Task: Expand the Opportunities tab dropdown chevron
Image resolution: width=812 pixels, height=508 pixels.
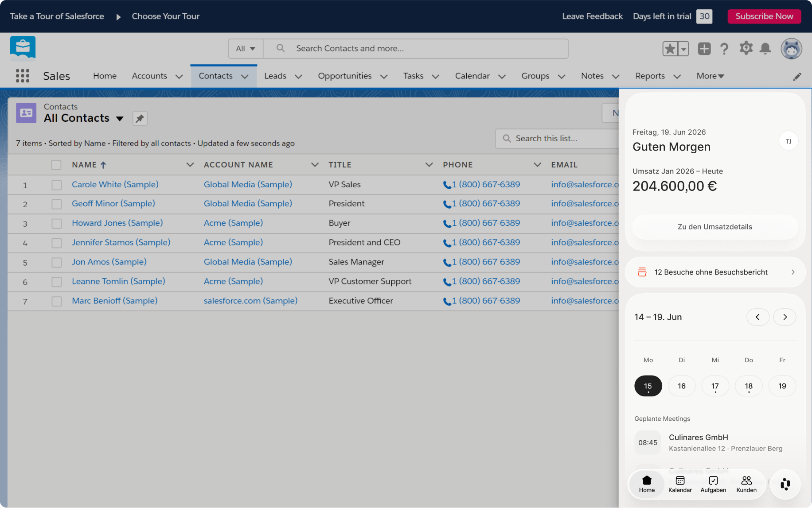Action: click(x=384, y=77)
